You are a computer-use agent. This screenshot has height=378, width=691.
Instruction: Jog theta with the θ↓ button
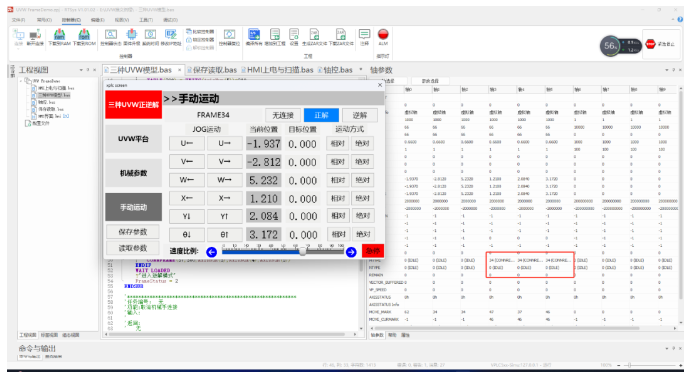(186, 234)
